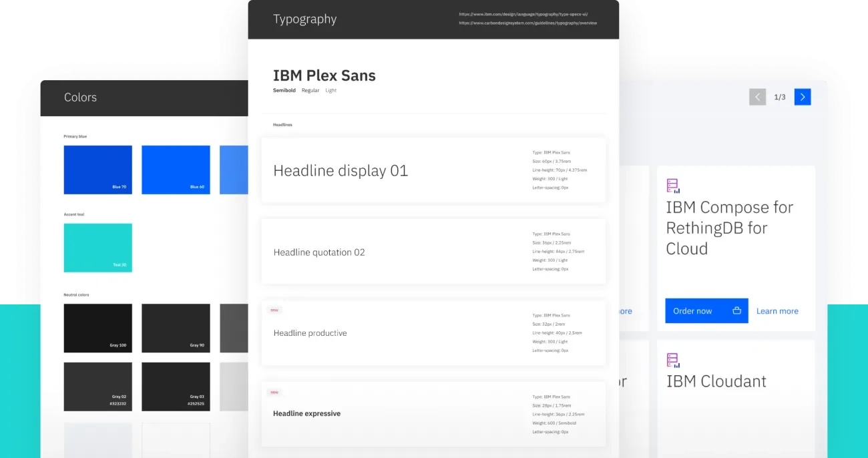Click the database icon on the IBM Cloudant card
868x458 pixels.
click(673, 361)
